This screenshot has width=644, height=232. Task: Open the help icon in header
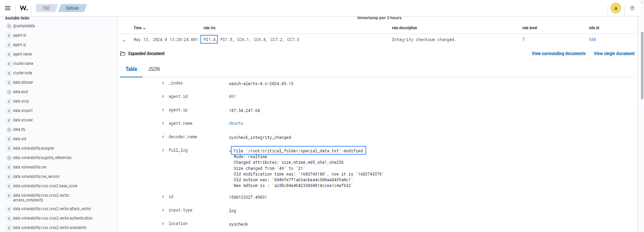tap(632, 8)
